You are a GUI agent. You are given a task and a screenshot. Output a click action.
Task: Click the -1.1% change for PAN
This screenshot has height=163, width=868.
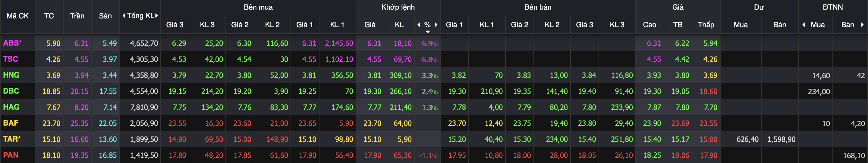point(428,155)
